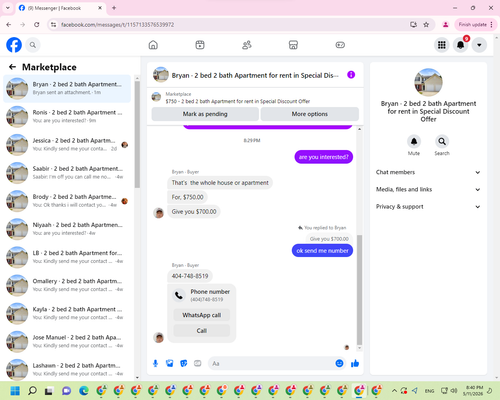Search in conversation magnifier icon
This screenshot has height=400, width=500.
click(442, 141)
